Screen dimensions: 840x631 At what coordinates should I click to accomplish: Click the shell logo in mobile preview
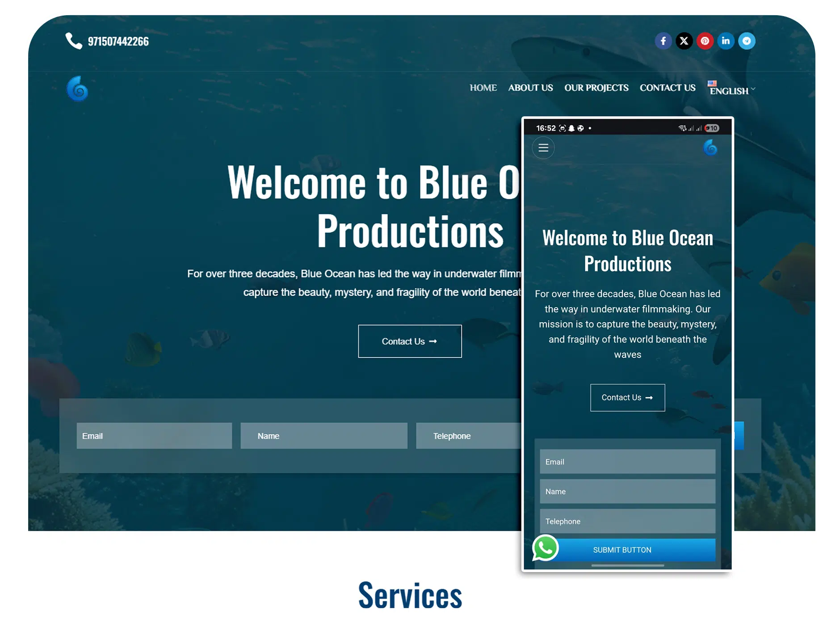pyautogui.click(x=710, y=148)
